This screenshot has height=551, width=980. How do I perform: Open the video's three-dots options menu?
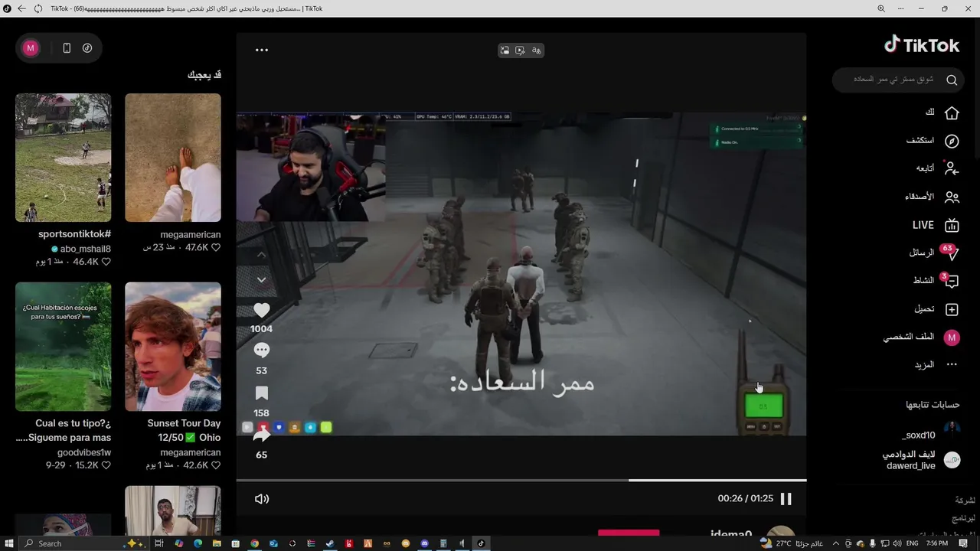pos(262,50)
